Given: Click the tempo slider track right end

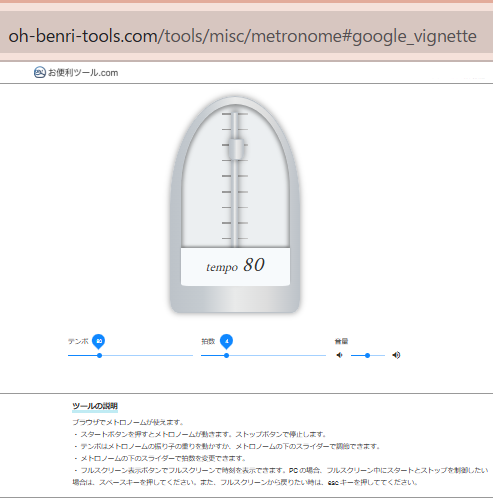Looking at the screenshot, I should pyautogui.click(x=190, y=356).
